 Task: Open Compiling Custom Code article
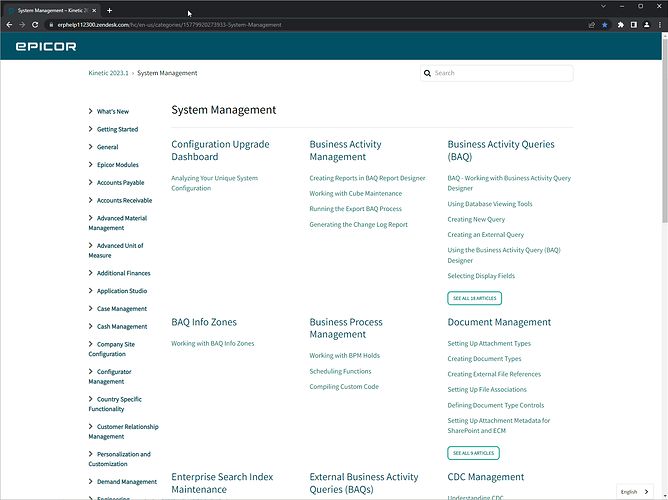344,387
